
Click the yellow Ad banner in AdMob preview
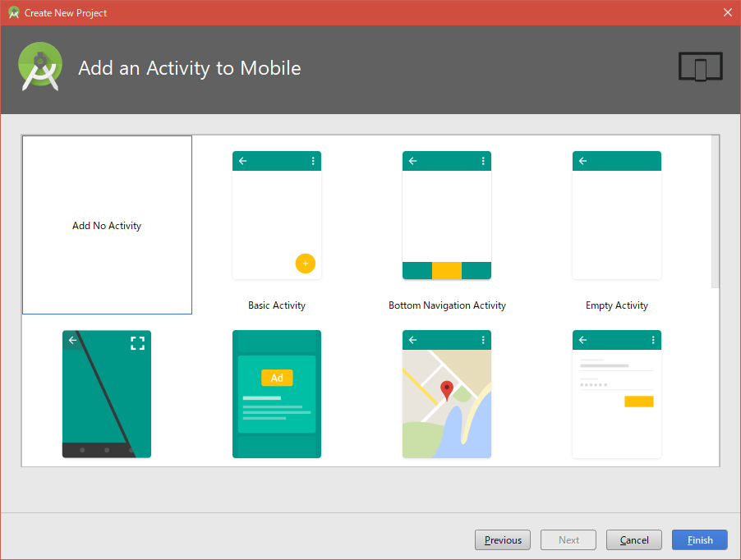click(277, 378)
